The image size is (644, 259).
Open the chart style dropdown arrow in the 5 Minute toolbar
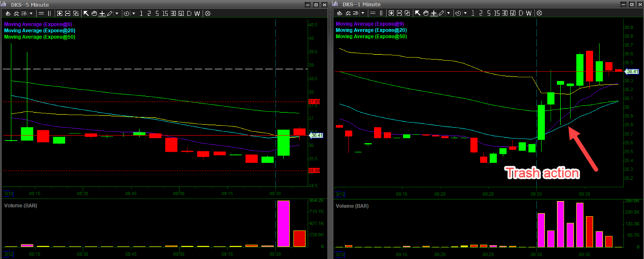[33, 13]
